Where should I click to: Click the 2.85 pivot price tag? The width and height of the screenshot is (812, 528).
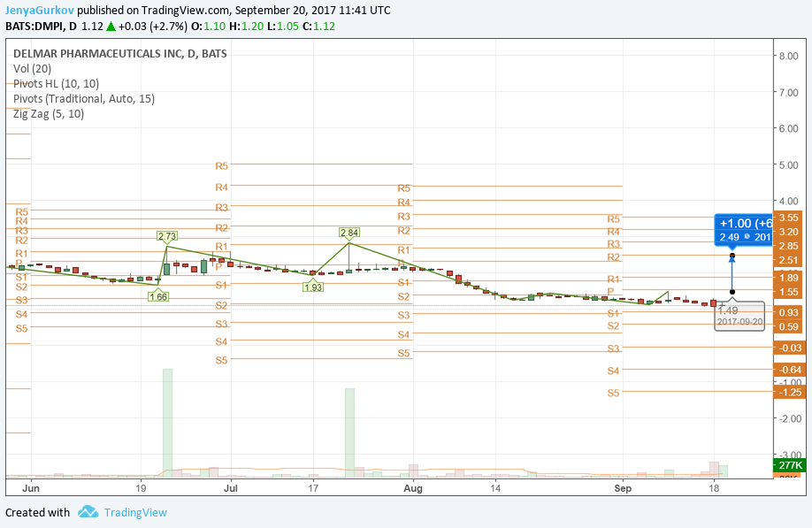point(787,246)
